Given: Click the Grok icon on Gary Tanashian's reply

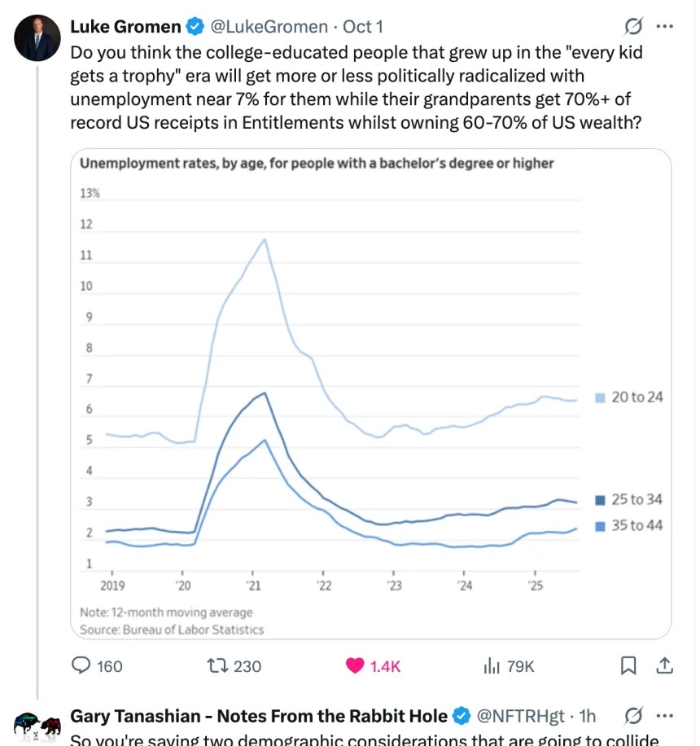Looking at the screenshot, I should (632, 716).
